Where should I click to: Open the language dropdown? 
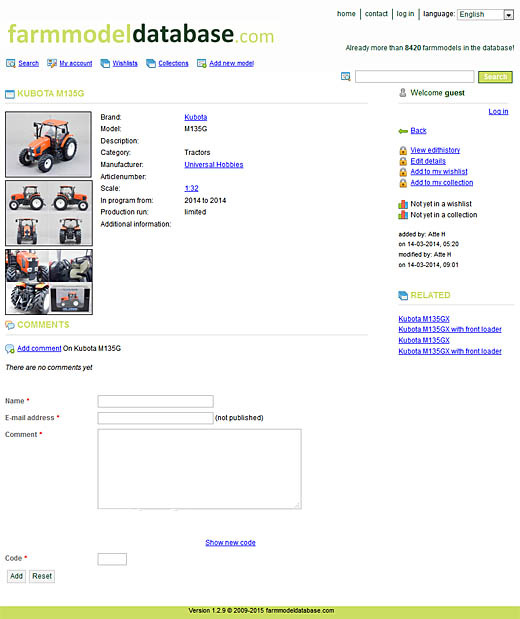485,15
